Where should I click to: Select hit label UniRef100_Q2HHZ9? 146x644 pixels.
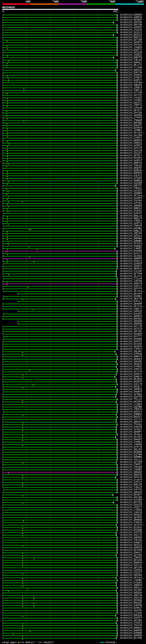131,263
